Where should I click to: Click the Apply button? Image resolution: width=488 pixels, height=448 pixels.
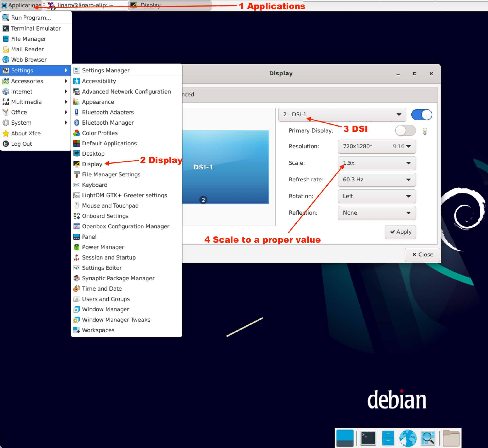click(x=400, y=232)
